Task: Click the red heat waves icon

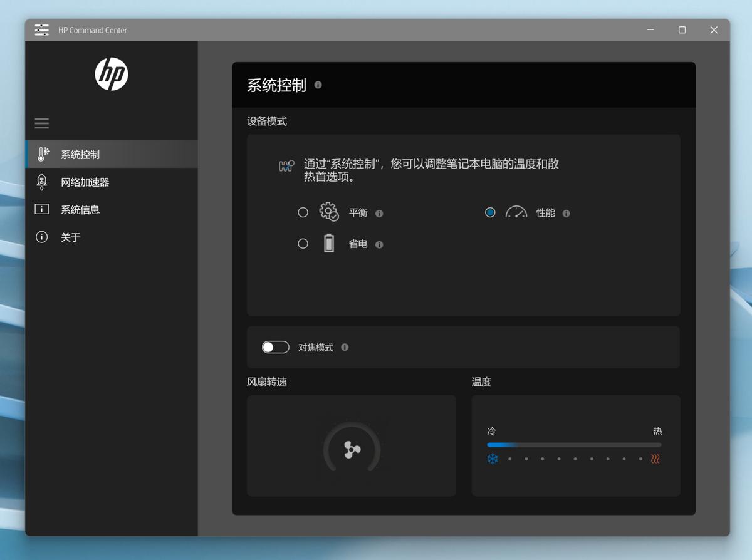Action: [x=655, y=459]
